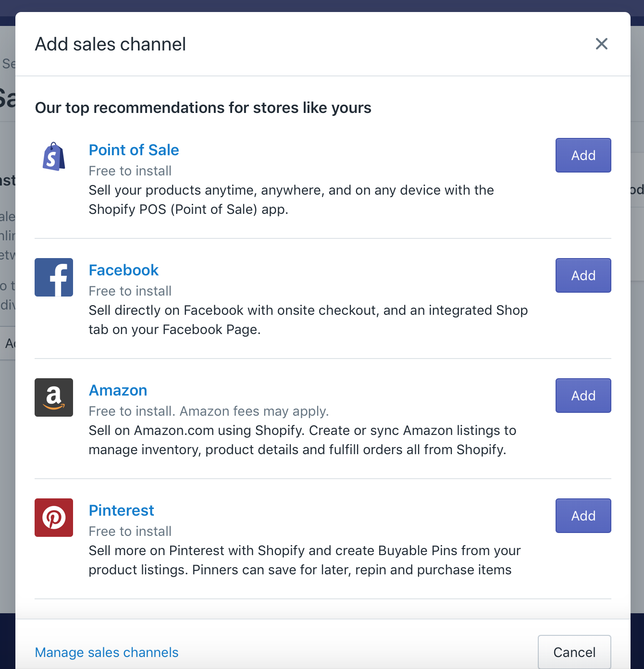Click the 'Add sales channel' dialog heading
This screenshot has height=669, width=644.
111,44
